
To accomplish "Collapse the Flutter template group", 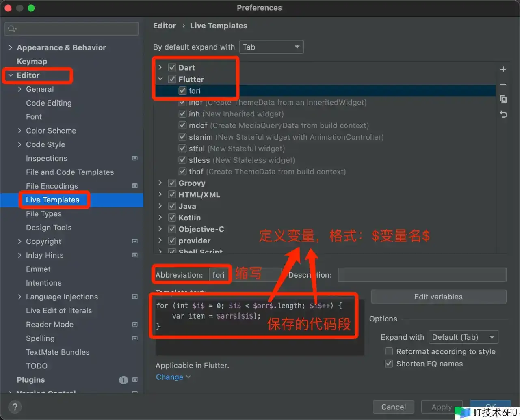I will [x=160, y=79].
